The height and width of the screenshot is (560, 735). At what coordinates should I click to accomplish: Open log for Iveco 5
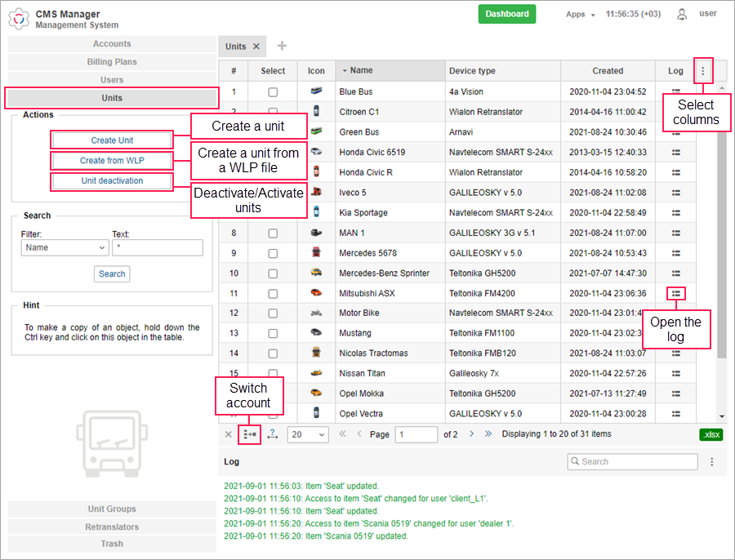tap(675, 193)
